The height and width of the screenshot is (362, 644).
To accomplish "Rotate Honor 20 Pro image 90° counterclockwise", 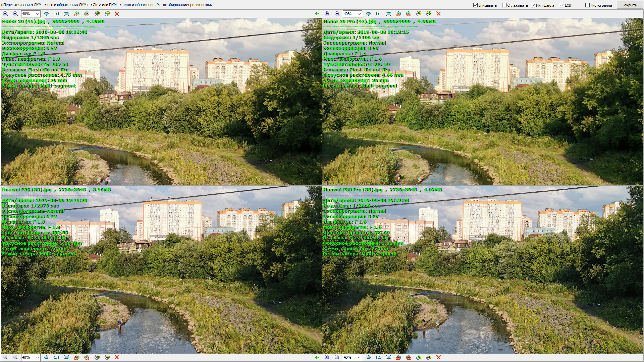I will (398, 14).
